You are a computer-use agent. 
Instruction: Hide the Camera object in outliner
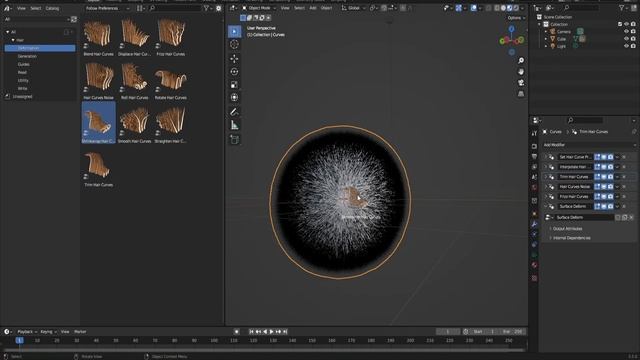pos(626,31)
